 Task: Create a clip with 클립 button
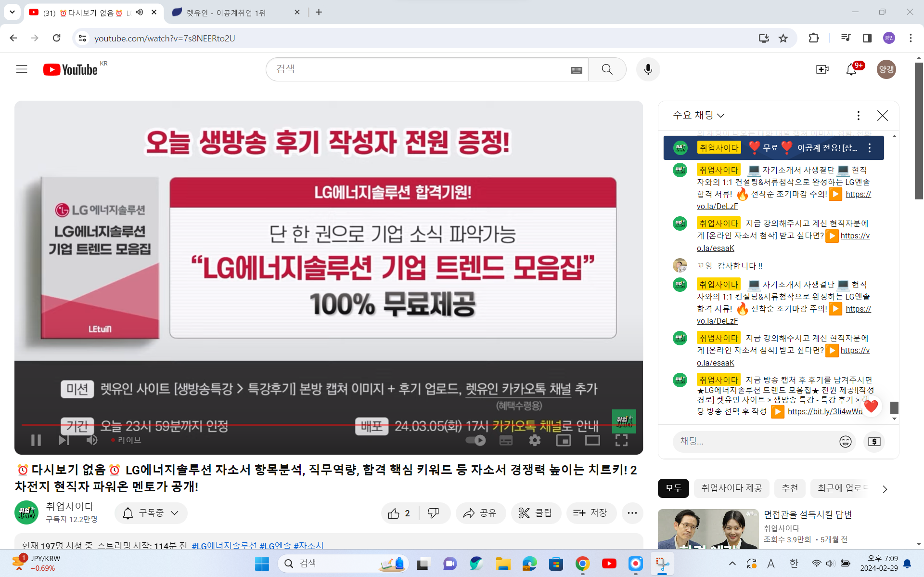(535, 513)
